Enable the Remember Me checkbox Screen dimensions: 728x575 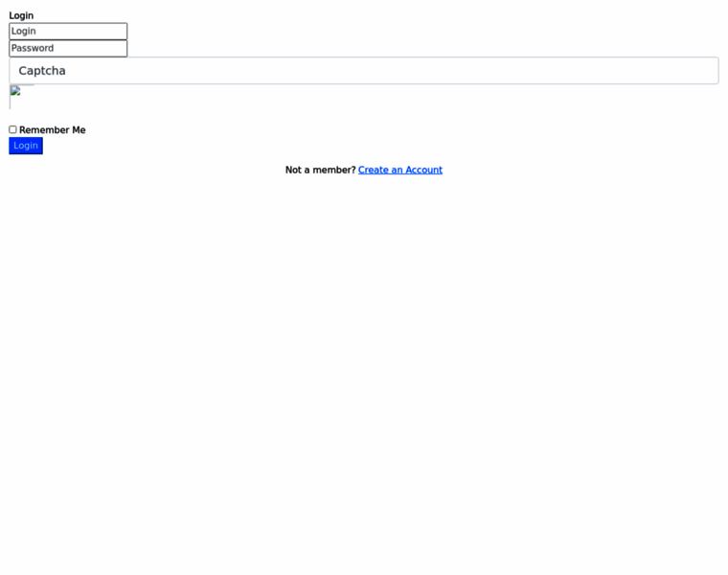12,129
